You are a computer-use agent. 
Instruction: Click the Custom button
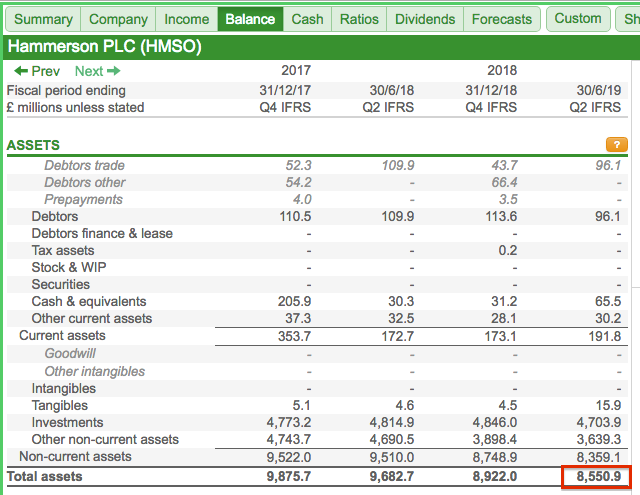pyautogui.click(x=578, y=19)
